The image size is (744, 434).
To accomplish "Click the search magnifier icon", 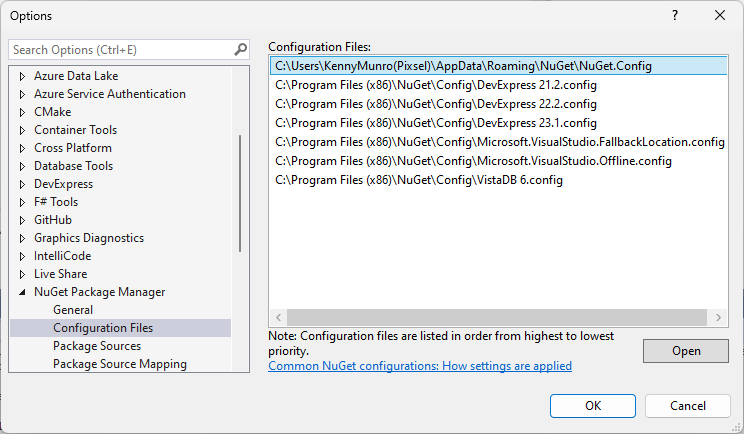I will [240, 49].
